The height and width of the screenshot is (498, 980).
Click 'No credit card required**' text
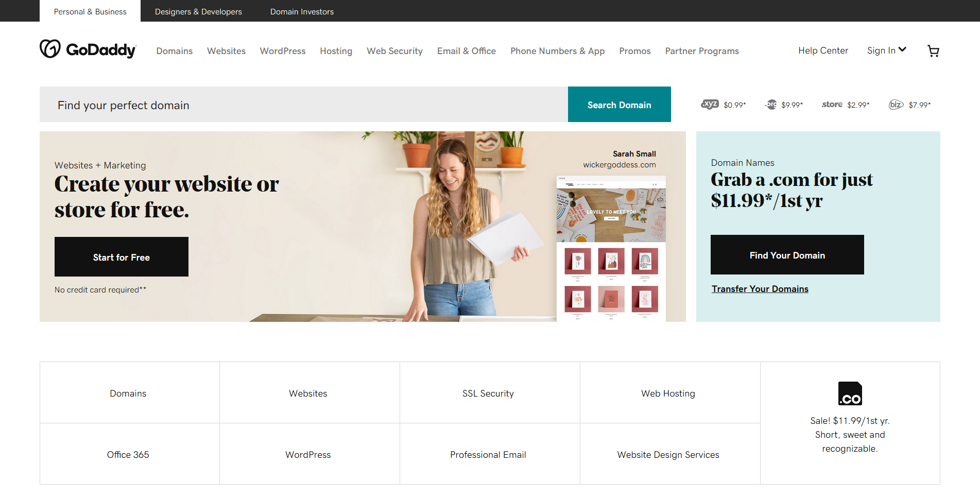[100, 289]
